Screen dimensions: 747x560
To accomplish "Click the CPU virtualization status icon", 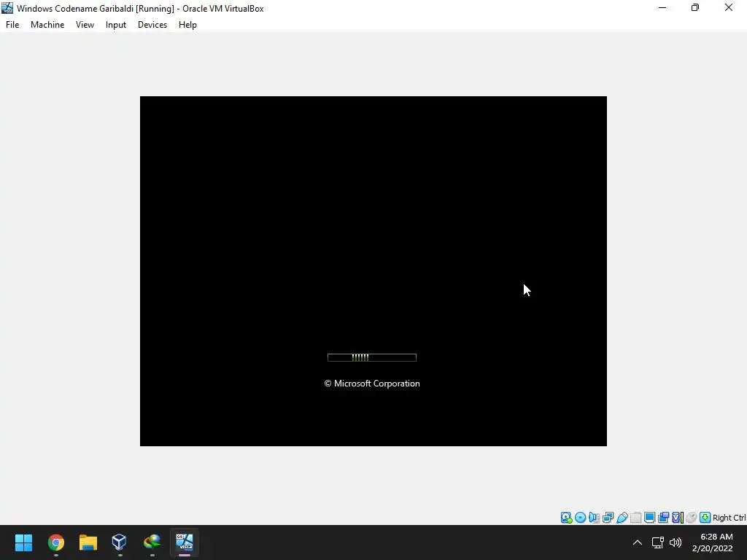I will pos(678,518).
